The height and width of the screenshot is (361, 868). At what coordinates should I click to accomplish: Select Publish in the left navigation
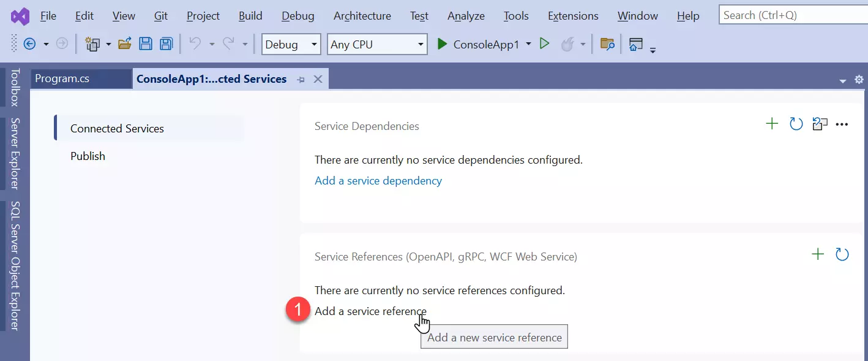click(88, 156)
